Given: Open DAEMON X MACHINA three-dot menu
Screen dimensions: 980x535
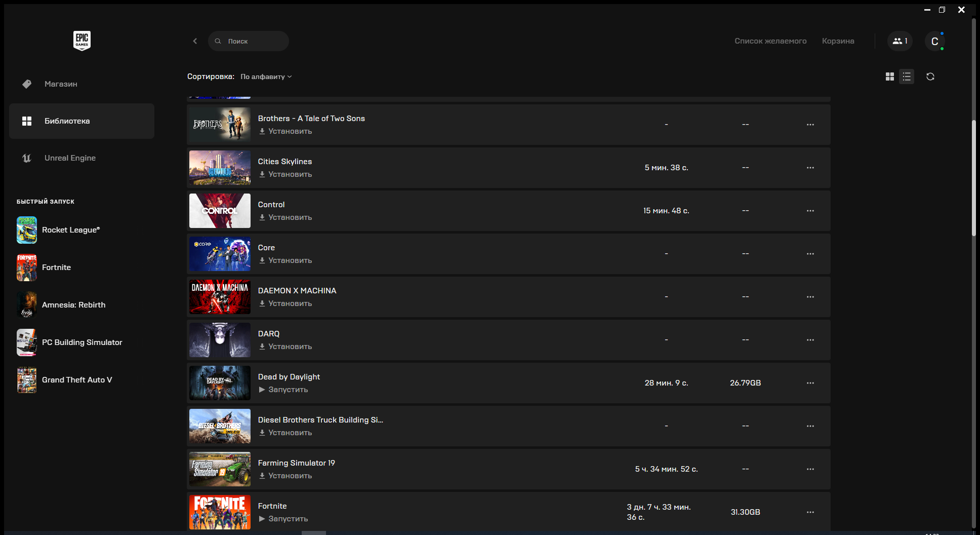Looking at the screenshot, I should pyautogui.click(x=810, y=297).
